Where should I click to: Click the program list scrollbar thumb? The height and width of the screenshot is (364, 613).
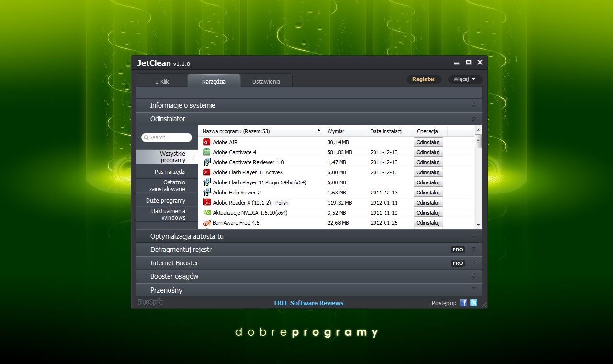[478, 141]
